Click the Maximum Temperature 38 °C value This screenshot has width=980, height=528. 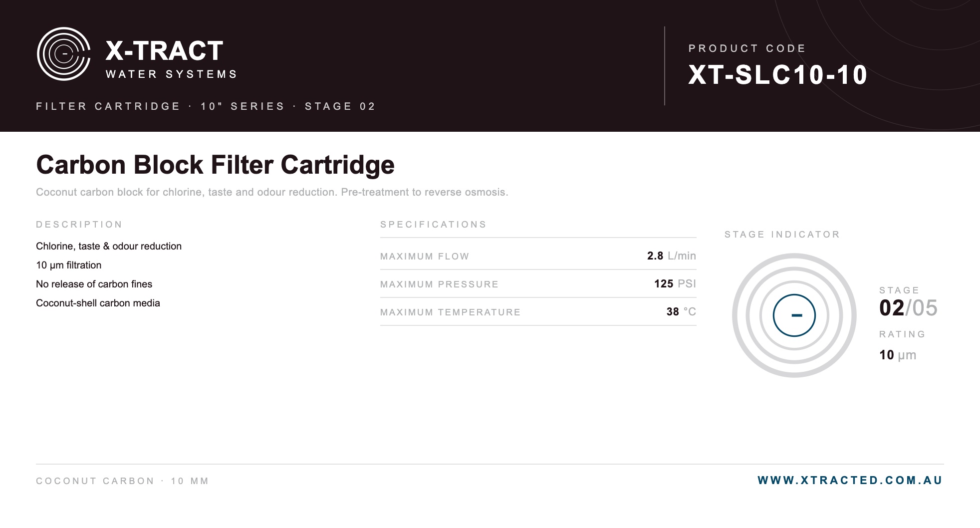coord(681,312)
